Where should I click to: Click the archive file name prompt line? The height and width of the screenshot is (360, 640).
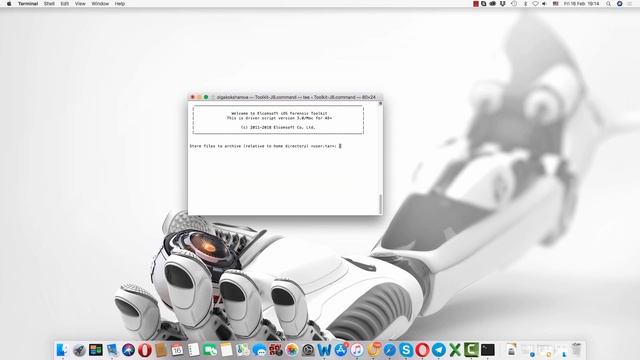265,146
